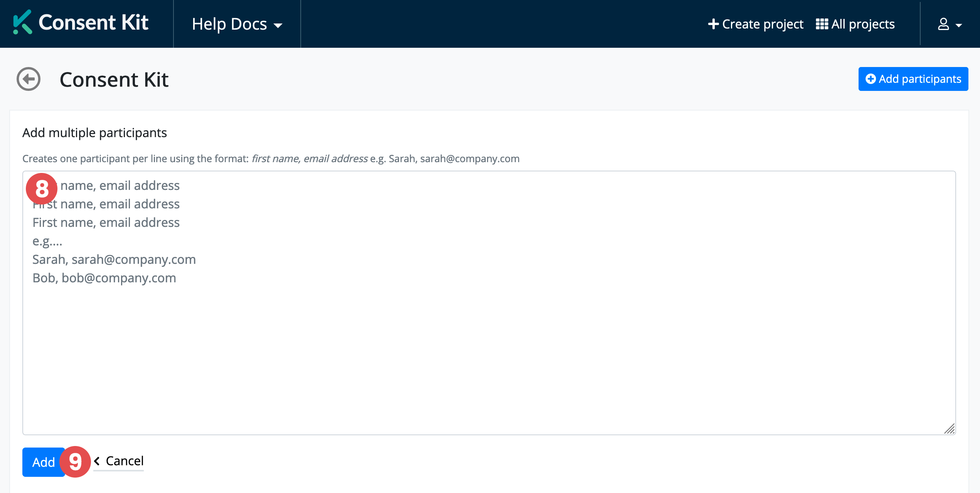Click the chevron left of Cancel
Screen dimensions: 980x493
pyautogui.click(x=97, y=461)
